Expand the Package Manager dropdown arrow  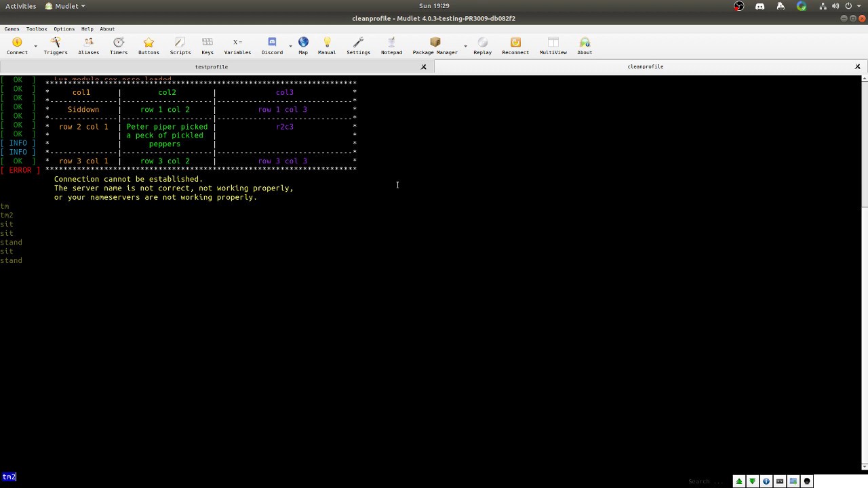pos(465,46)
